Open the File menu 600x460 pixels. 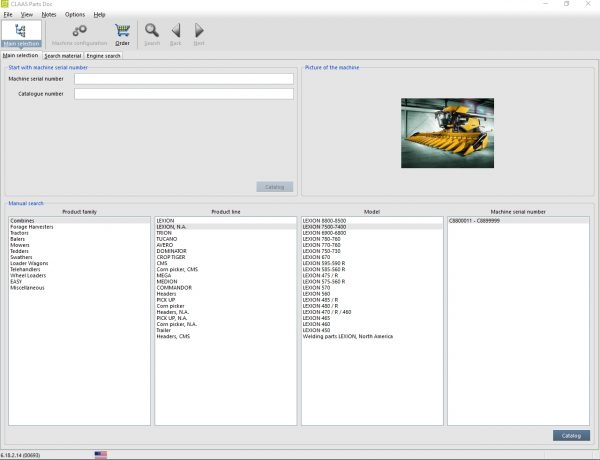coord(8,15)
